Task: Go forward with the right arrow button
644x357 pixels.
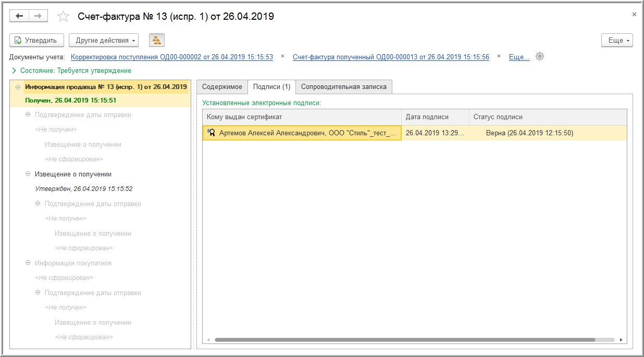Action: pos(38,16)
